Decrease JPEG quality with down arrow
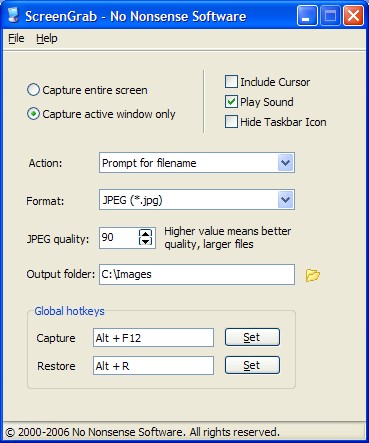Image resolution: width=369 pixels, height=443 pixels. coord(145,241)
